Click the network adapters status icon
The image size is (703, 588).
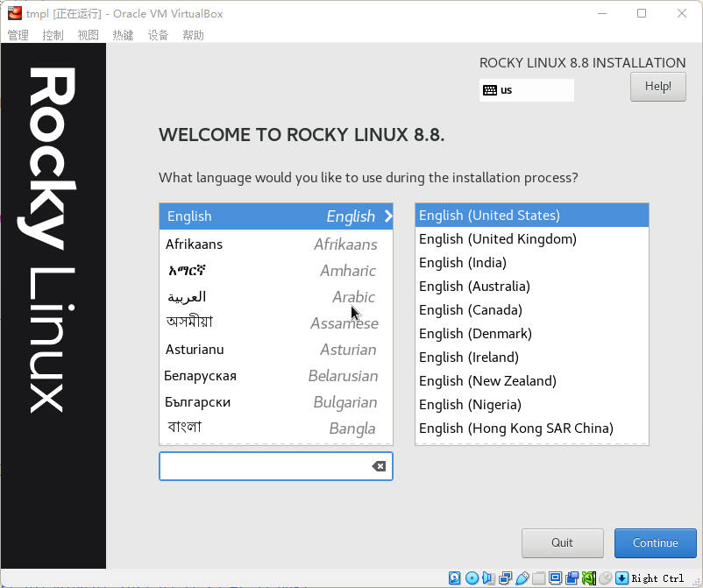click(x=505, y=578)
